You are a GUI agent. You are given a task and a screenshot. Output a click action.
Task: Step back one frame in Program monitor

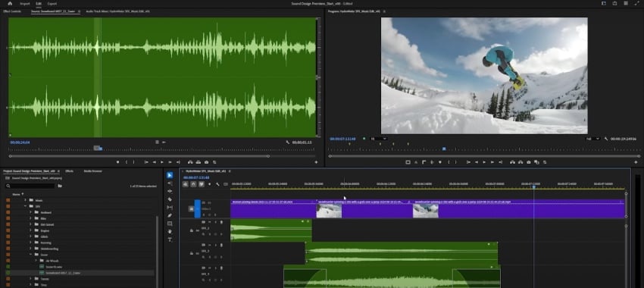click(477, 162)
